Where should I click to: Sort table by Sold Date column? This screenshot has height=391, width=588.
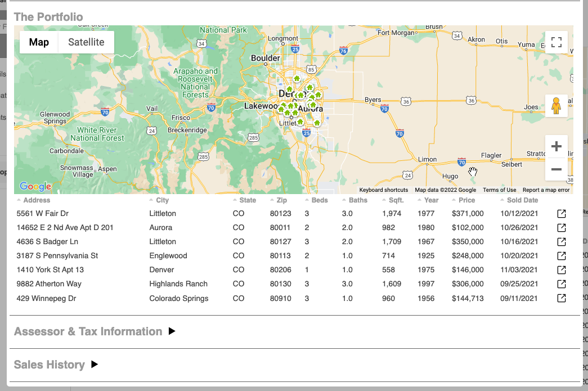pyautogui.click(x=519, y=200)
